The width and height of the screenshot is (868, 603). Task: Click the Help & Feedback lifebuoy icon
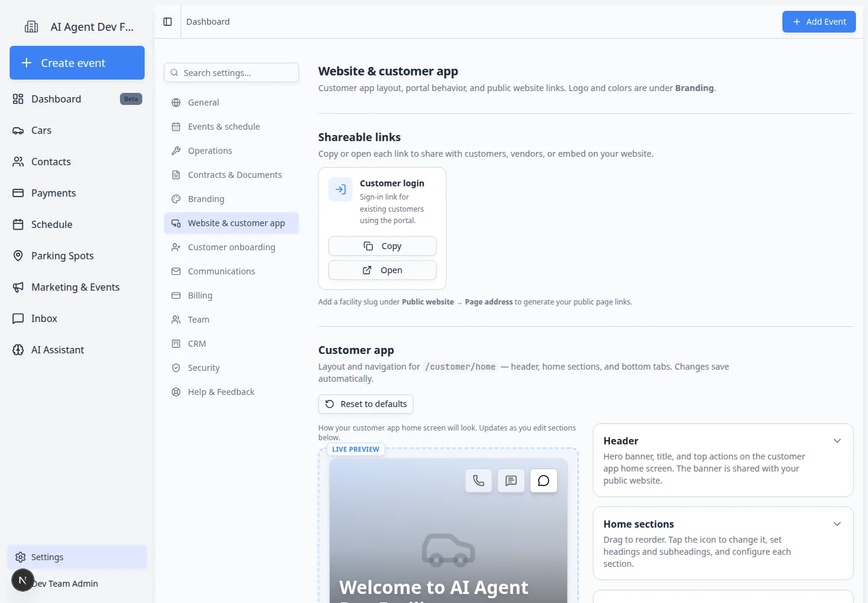(x=176, y=392)
